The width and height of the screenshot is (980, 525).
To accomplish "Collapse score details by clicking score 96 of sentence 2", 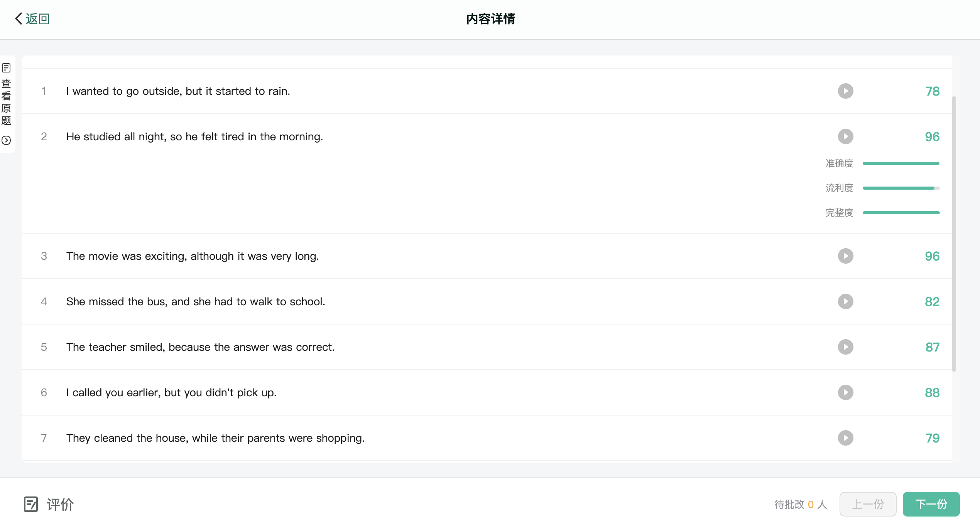I will [932, 136].
